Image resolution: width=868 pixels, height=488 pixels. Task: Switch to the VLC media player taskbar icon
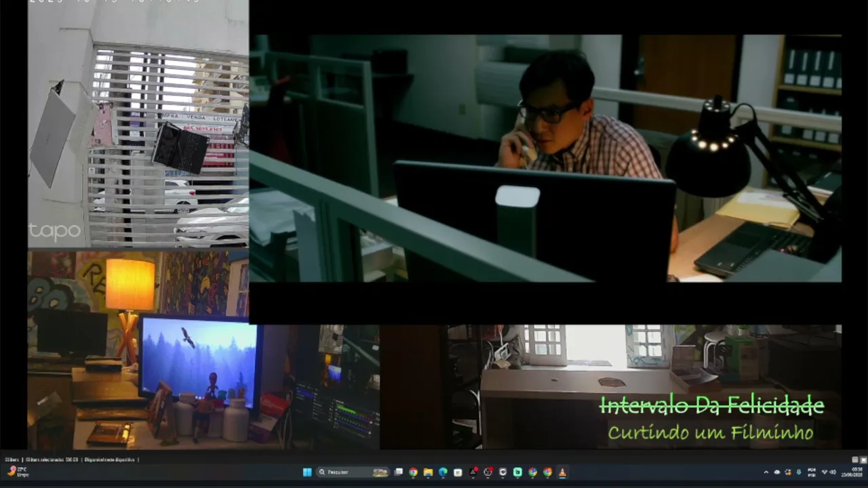562,472
